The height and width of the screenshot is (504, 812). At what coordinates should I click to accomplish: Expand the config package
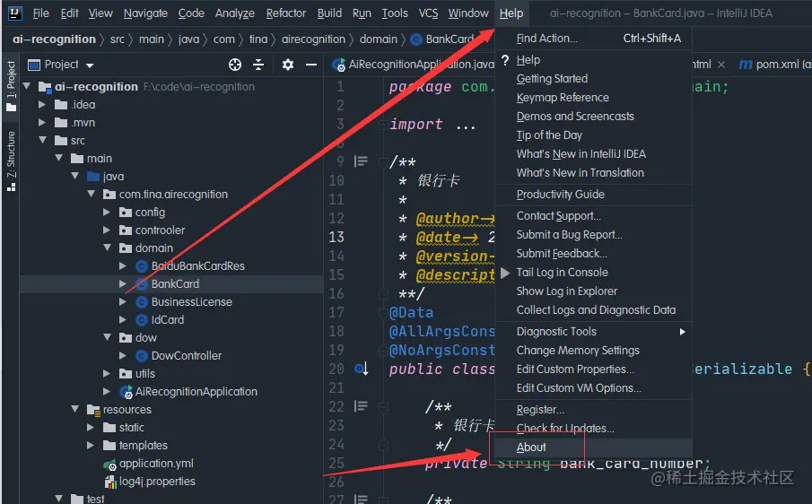107,213
